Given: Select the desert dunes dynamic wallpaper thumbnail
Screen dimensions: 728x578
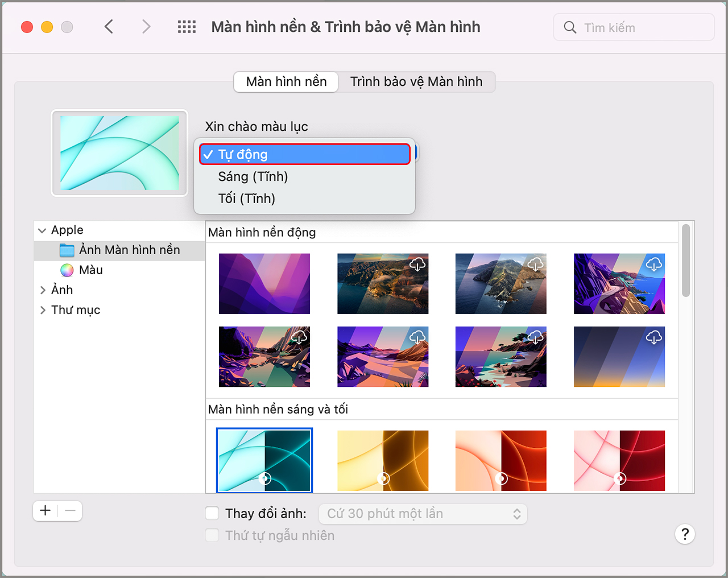Looking at the screenshot, I should (383, 357).
